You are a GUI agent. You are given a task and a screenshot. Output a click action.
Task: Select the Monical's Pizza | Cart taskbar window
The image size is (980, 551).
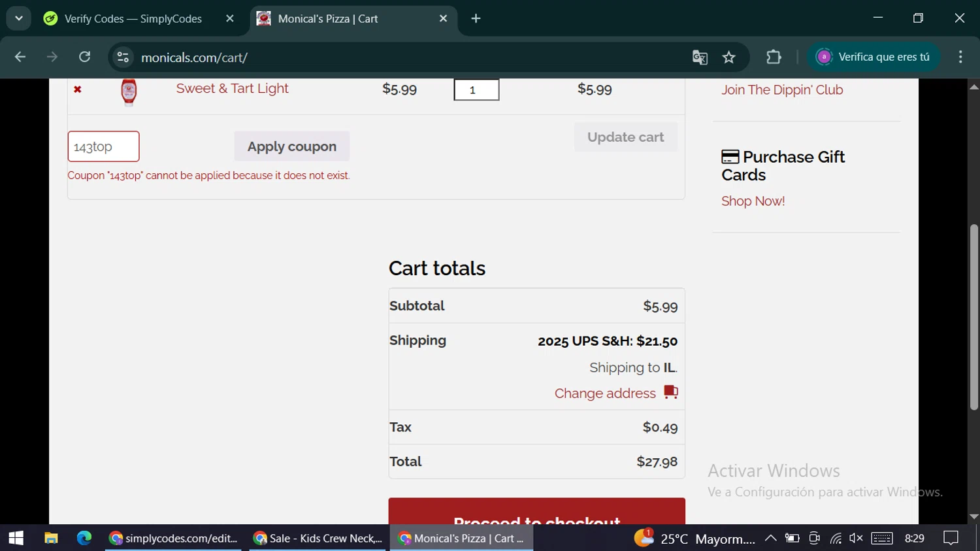tap(461, 538)
